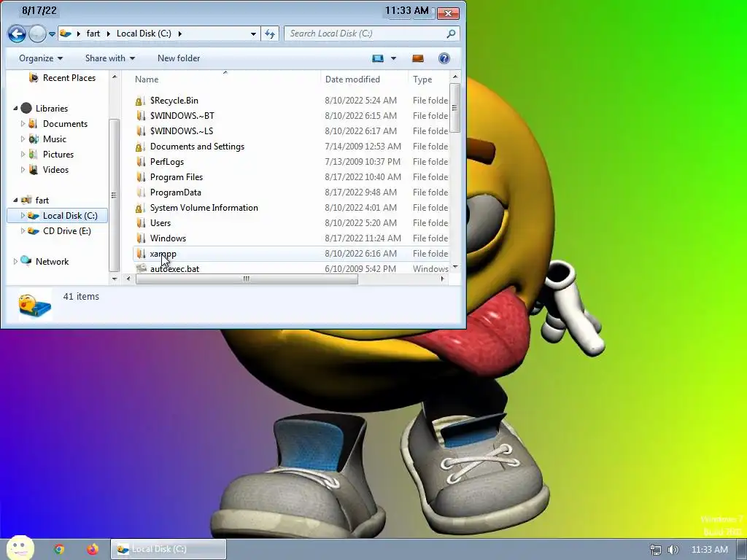The image size is (747, 560).
Task: Select the Program Files folder
Action: coord(177,177)
